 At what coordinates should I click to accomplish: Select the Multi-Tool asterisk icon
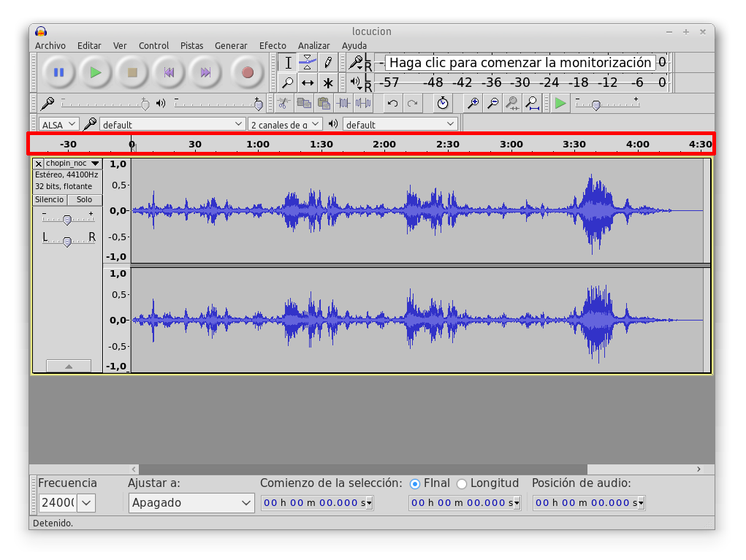tap(328, 83)
